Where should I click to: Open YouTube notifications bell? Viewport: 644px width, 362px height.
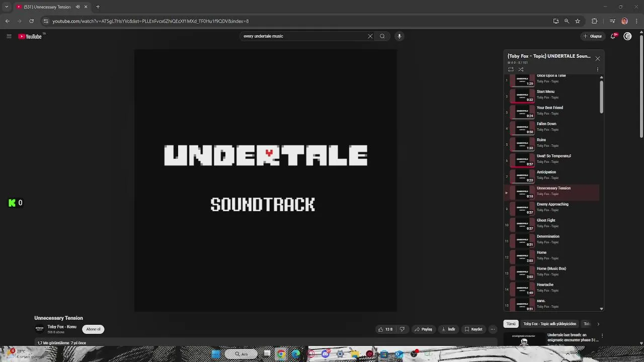coord(613,36)
